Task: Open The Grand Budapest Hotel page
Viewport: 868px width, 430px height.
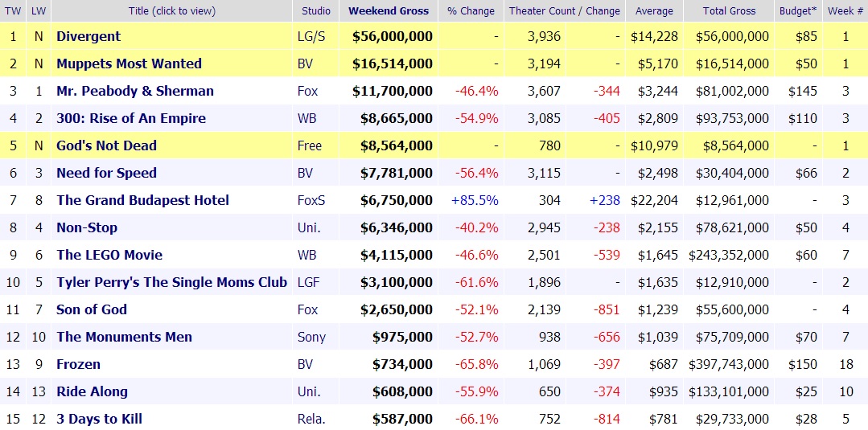Action: [142, 200]
